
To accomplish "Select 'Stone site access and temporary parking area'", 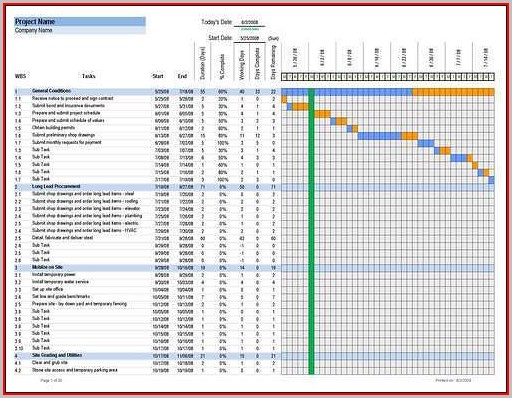I will click(x=75, y=370).
